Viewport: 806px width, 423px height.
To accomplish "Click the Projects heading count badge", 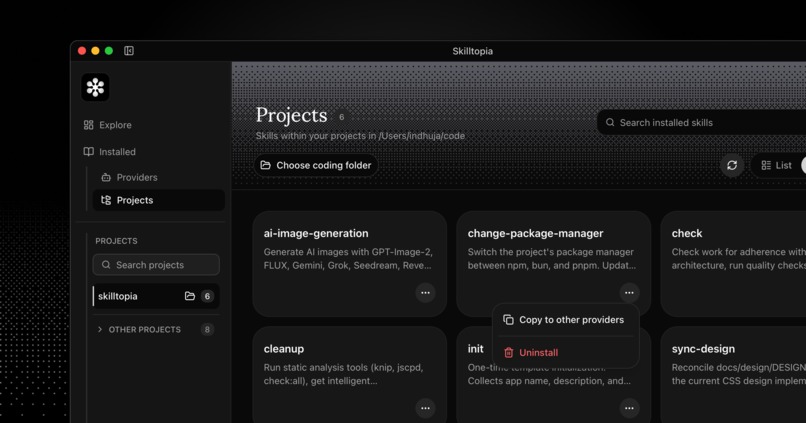I will 341,117.
